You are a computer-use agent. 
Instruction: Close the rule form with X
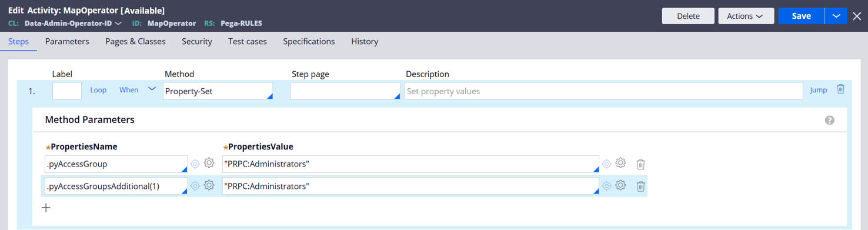[857, 16]
